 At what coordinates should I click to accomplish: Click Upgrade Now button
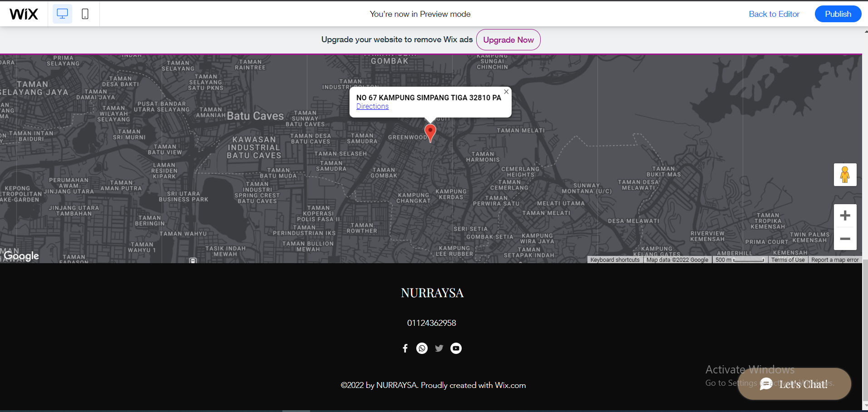click(x=508, y=40)
